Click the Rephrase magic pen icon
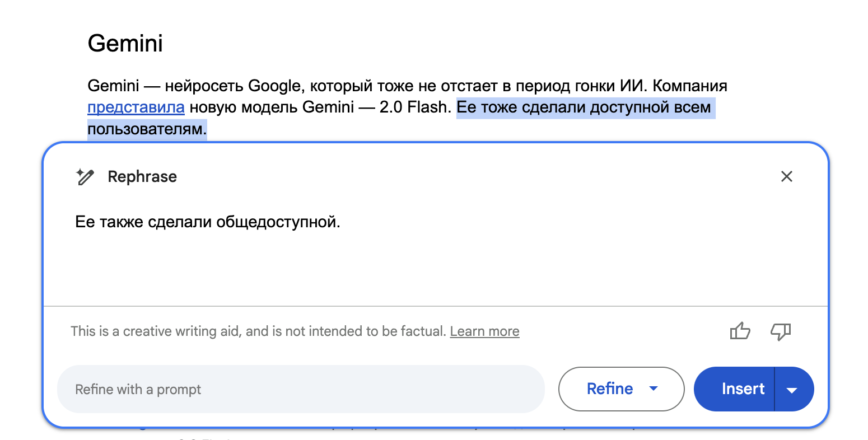The height and width of the screenshot is (440, 868). [x=85, y=177]
